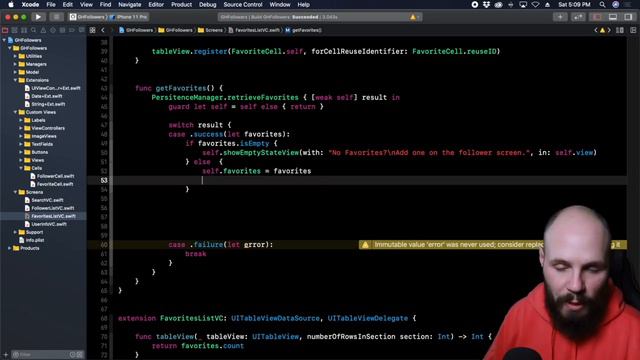The height and width of the screenshot is (360, 640).
Task: Open FollowerListVC.swift in navigator
Action: (x=49, y=208)
